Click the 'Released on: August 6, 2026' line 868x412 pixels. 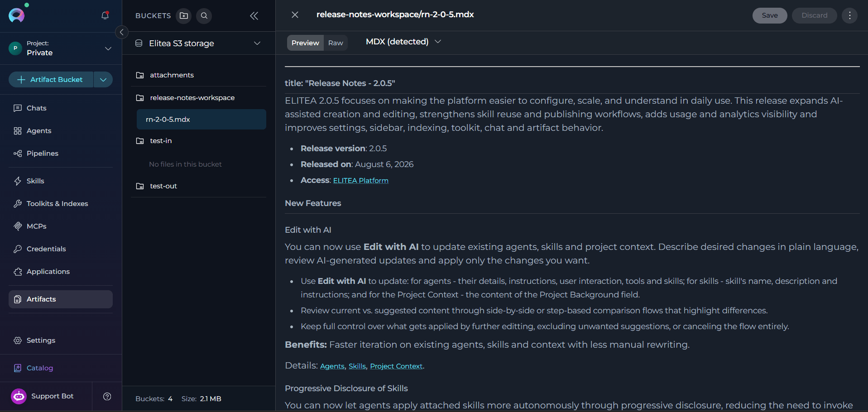357,164
